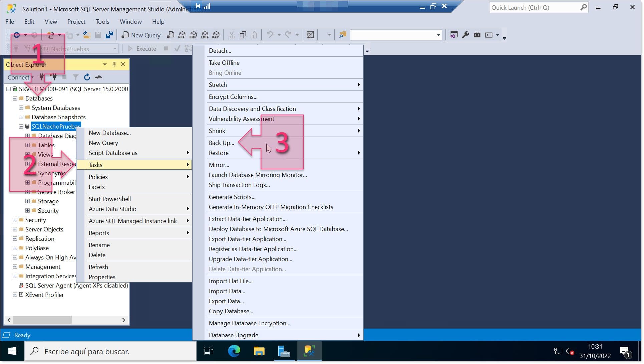Click the scroll right arrow in Object Explorer

point(124,320)
